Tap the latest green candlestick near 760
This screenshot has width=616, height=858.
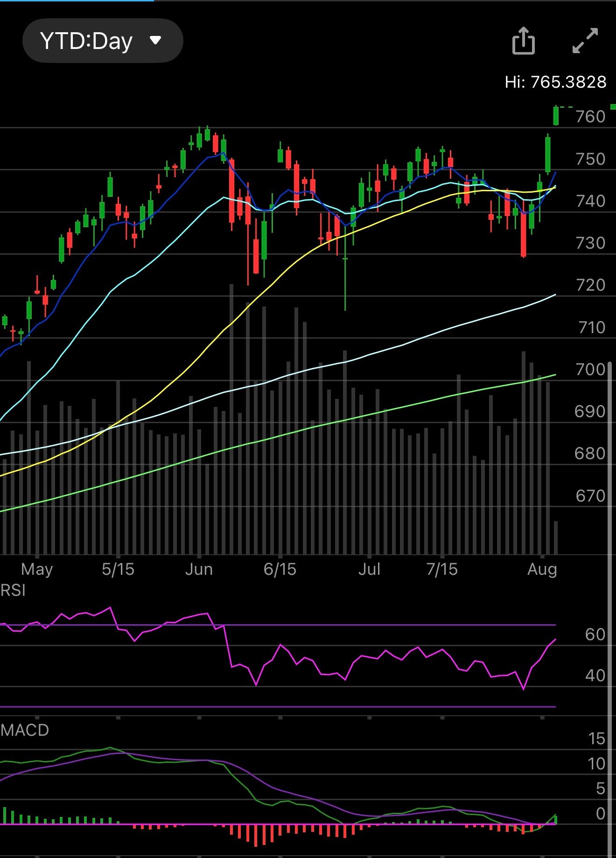(x=556, y=116)
